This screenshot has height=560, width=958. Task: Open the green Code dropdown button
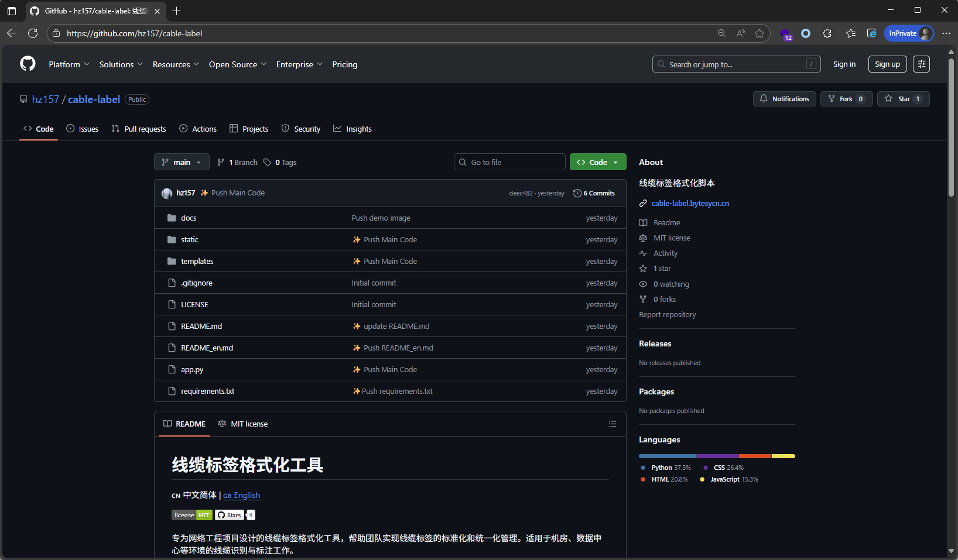[598, 162]
